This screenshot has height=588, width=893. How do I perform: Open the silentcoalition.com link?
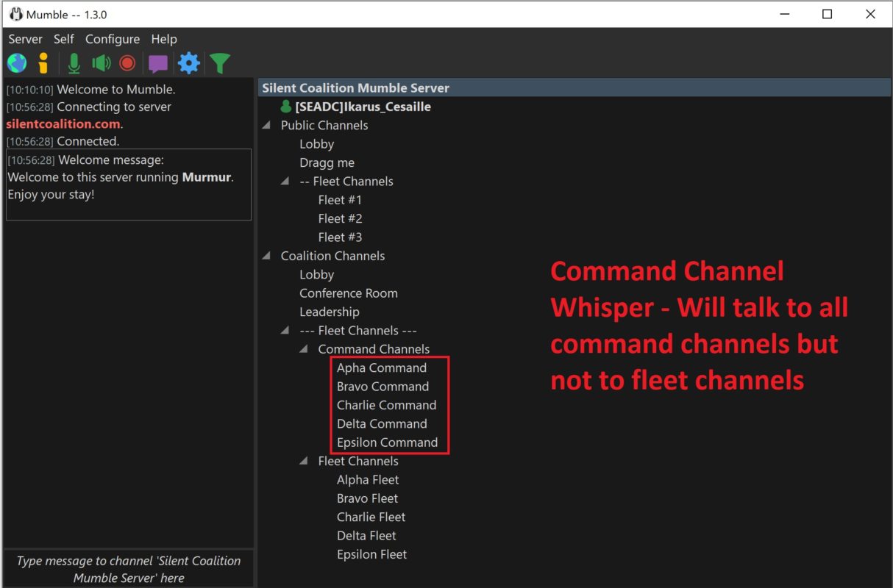tap(63, 123)
